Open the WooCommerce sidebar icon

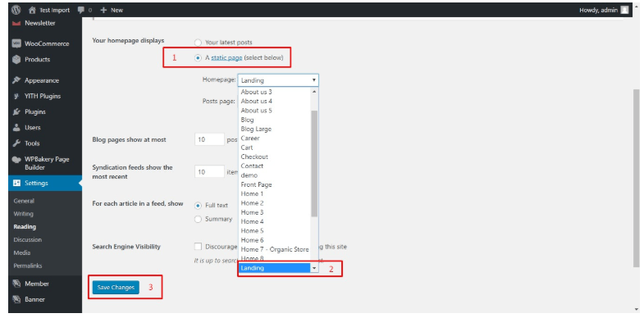point(16,43)
